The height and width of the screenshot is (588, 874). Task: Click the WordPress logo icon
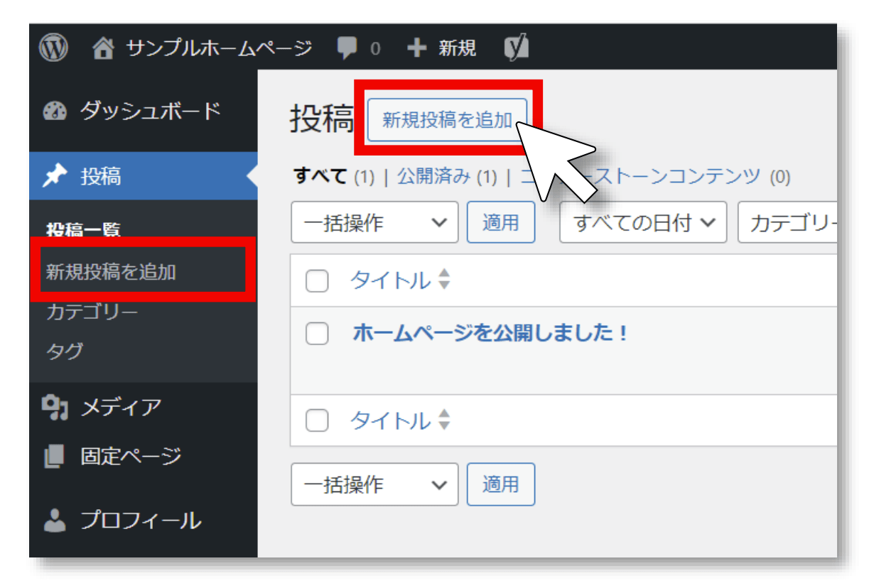click(x=53, y=48)
